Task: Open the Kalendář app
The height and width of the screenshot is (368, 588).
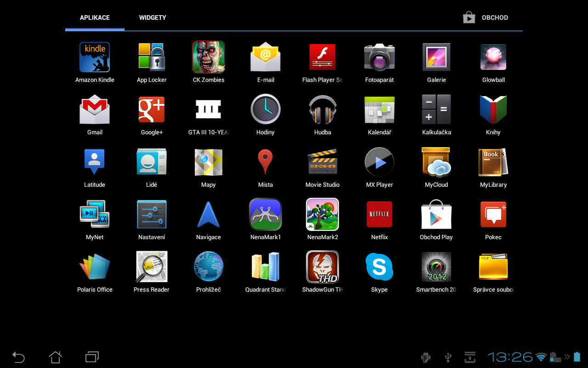Action: tap(379, 109)
